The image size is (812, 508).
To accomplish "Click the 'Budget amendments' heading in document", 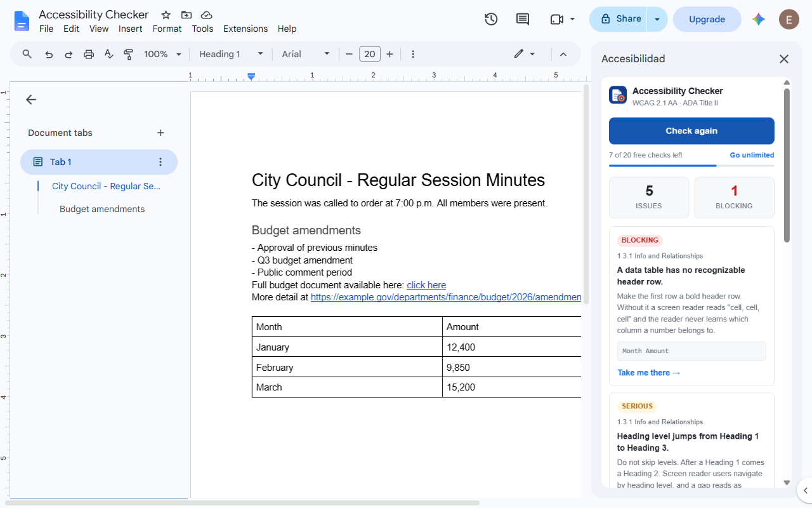I will [x=306, y=231].
